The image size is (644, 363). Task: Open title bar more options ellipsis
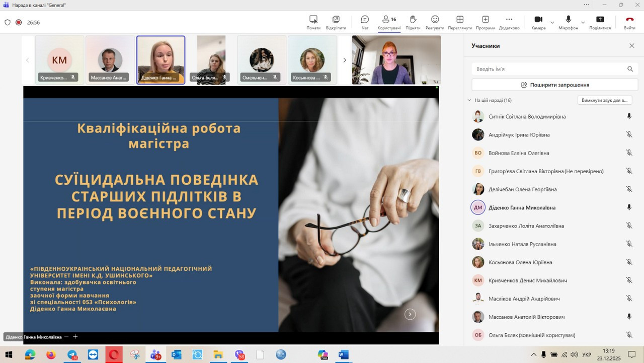coord(586,5)
